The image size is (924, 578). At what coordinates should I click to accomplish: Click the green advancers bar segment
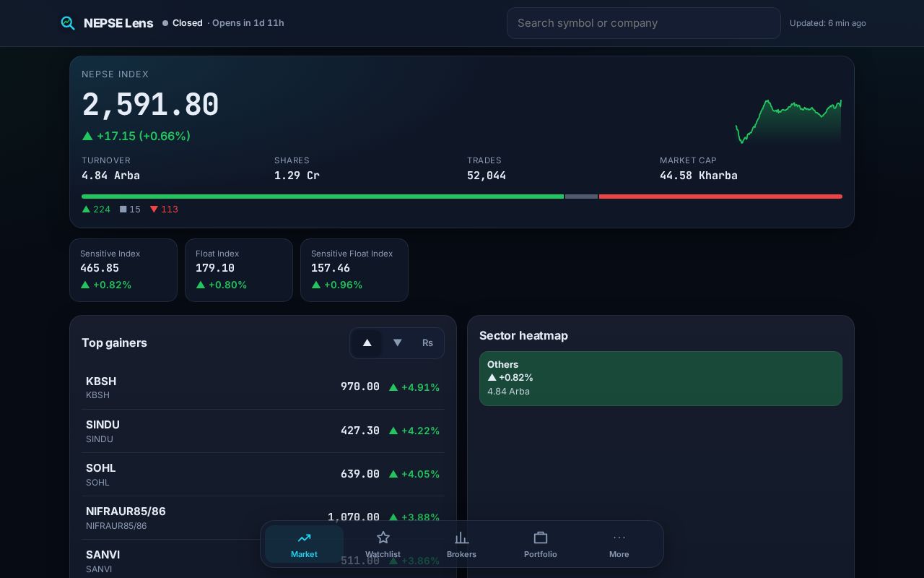323,197
